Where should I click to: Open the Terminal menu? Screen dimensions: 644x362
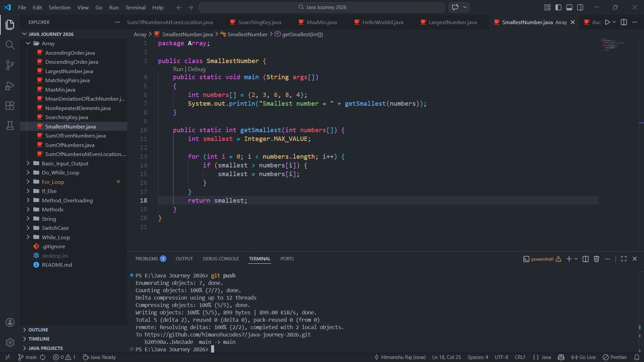click(135, 7)
